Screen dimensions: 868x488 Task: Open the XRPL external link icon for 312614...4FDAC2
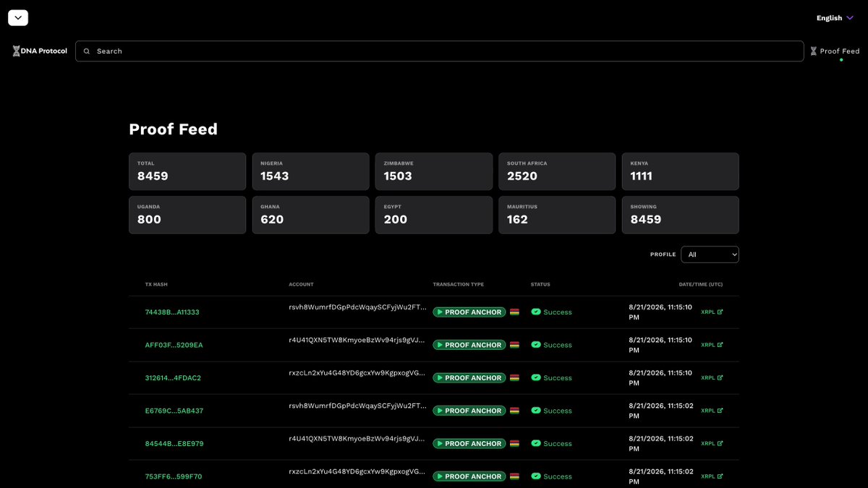tap(720, 377)
